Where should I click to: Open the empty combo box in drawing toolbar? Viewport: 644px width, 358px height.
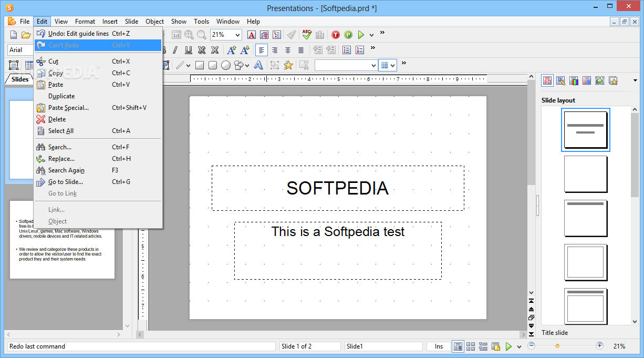(346, 65)
